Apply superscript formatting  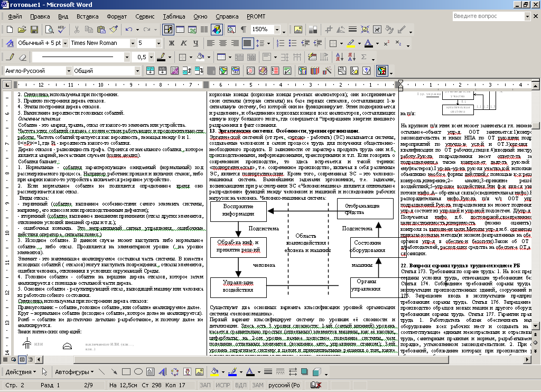click(387, 43)
